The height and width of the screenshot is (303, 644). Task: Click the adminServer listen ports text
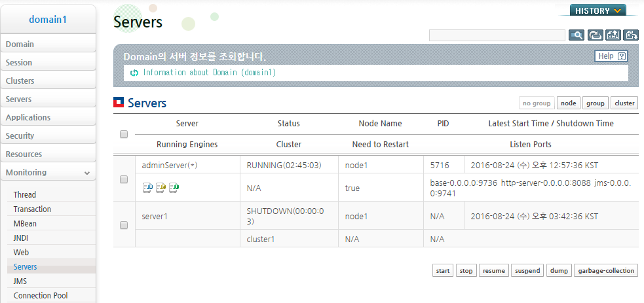(x=531, y=188)
